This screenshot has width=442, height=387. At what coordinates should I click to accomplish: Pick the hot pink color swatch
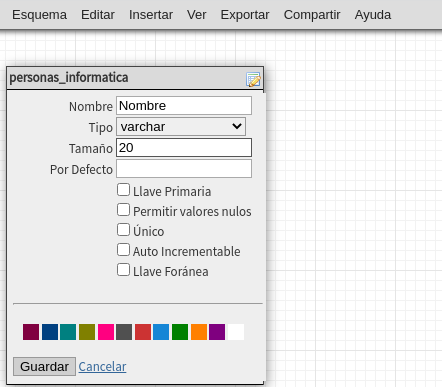tap(106, 332)
